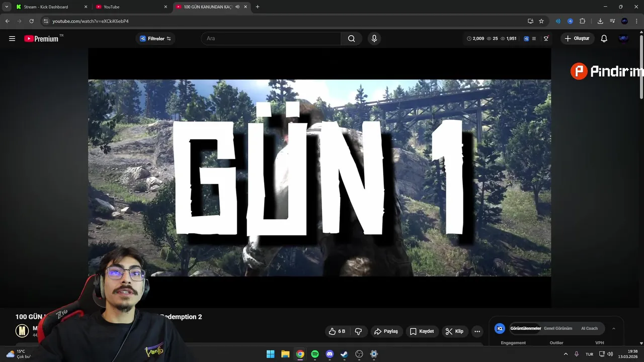Open the Filtreler filter button

155,39
